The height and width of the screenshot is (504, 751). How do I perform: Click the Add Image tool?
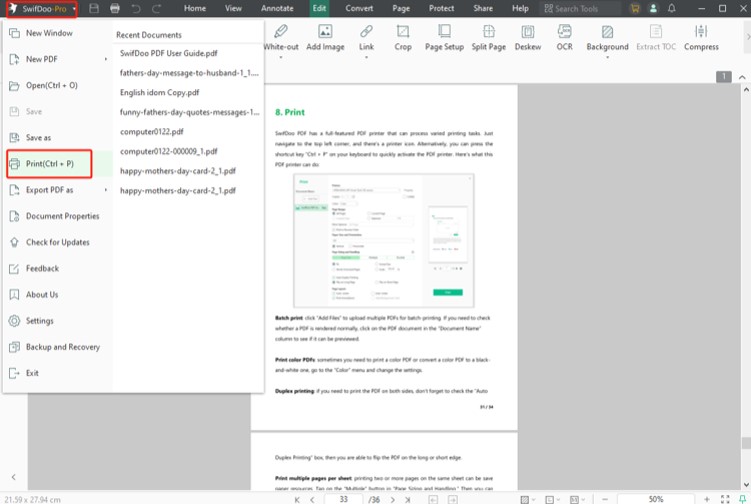pos(325,38)
